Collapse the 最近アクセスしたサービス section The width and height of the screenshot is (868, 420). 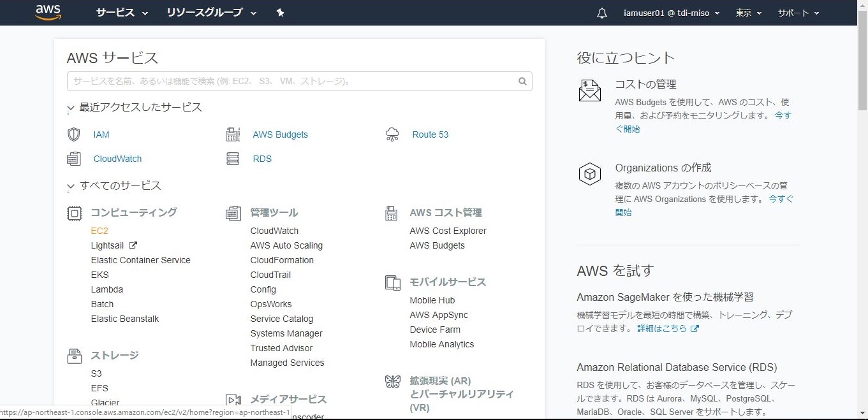coord(71,108)
